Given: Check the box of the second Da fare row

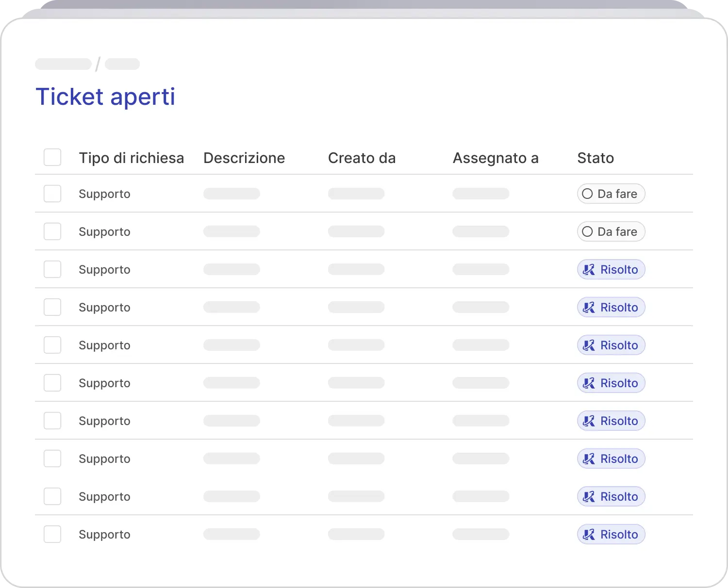Looking at the screenshot, I should pyautogui.click(x=52, y=231).
